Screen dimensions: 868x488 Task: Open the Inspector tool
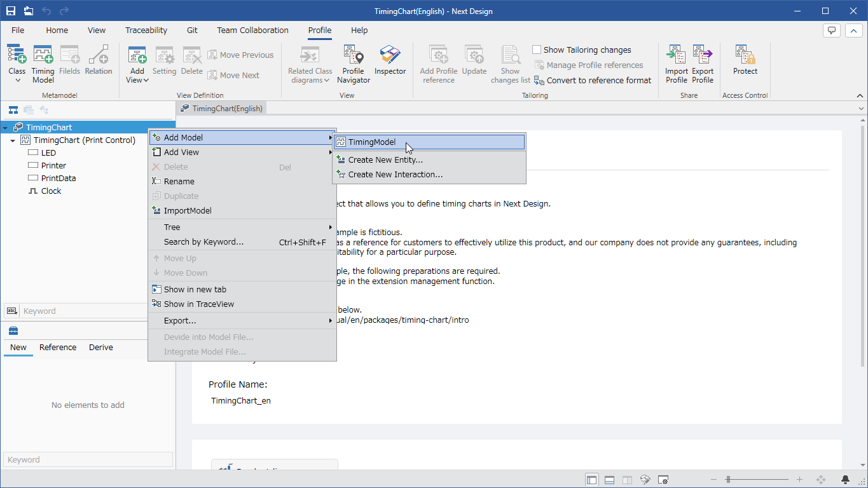[x=390, y=60]
